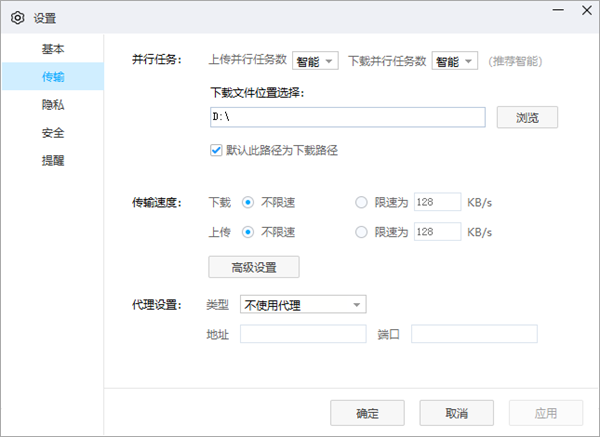Screen dimensions: 600x437
Task: Toggle the 默认此路径为下载路径 checkbox
Action: coord(215,150)
